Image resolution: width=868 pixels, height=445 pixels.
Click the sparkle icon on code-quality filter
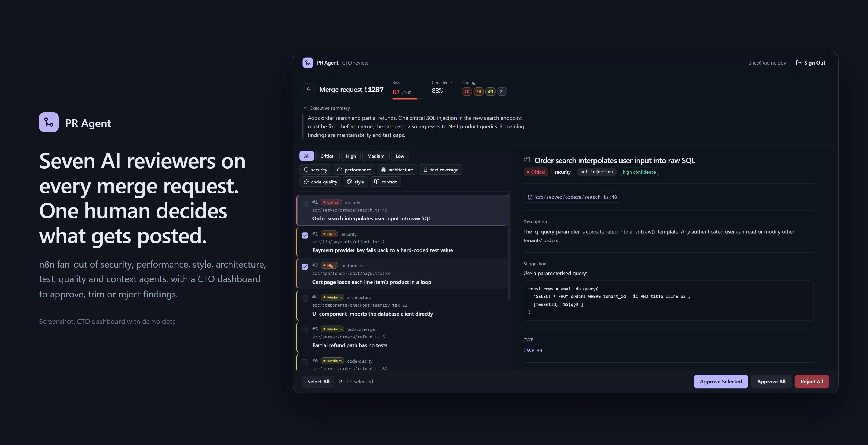[x=306, y=182]
